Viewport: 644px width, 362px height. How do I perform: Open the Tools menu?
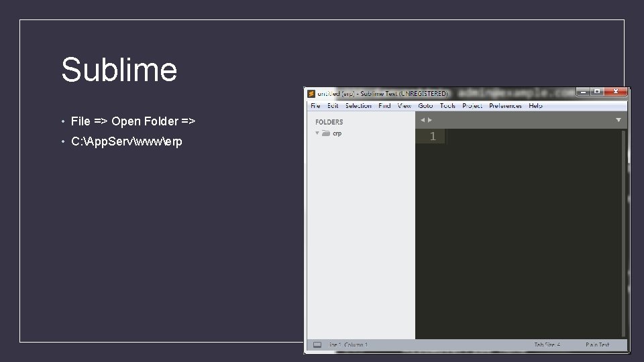pyautogui.click(x=447, y=106)
